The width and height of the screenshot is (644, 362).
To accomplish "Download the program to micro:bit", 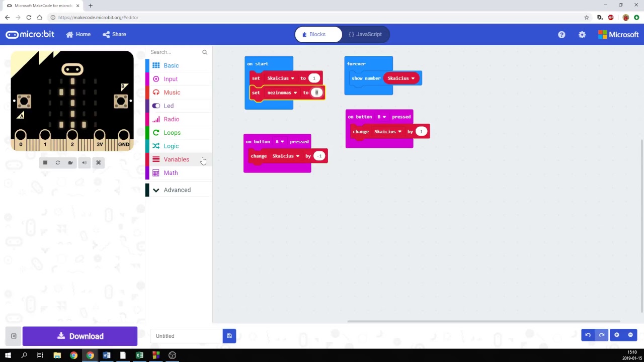I will coord(80,336).
